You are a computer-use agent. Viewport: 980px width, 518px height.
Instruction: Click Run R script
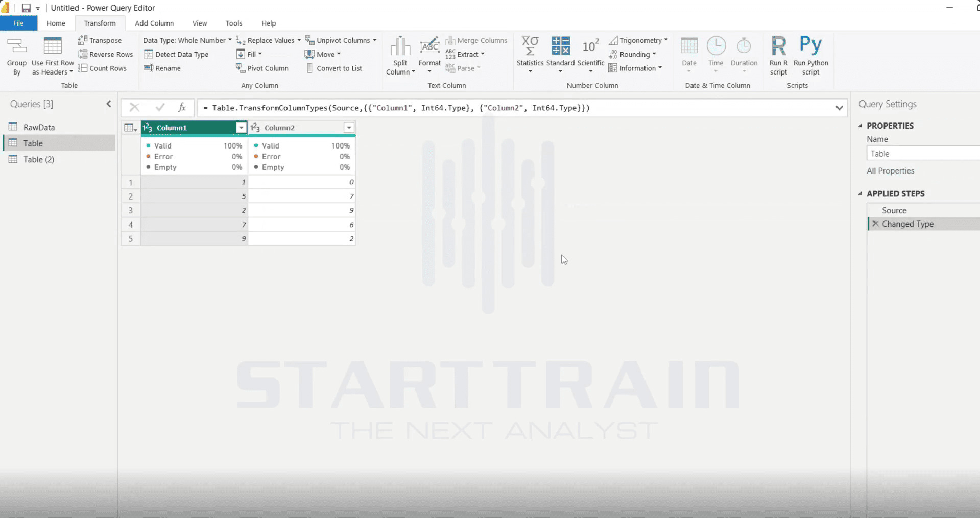778,56
